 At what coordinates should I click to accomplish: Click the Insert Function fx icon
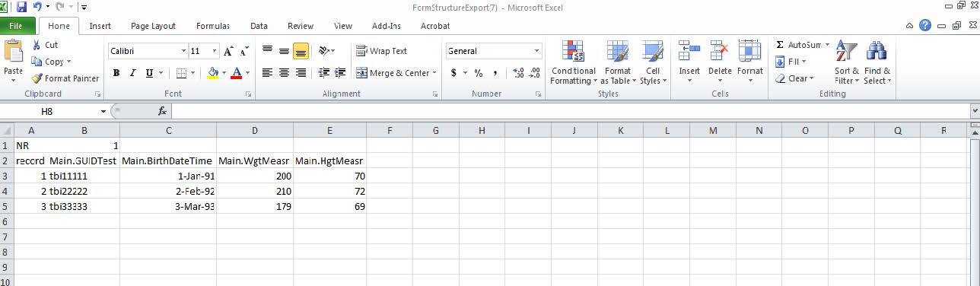point(162,111)
